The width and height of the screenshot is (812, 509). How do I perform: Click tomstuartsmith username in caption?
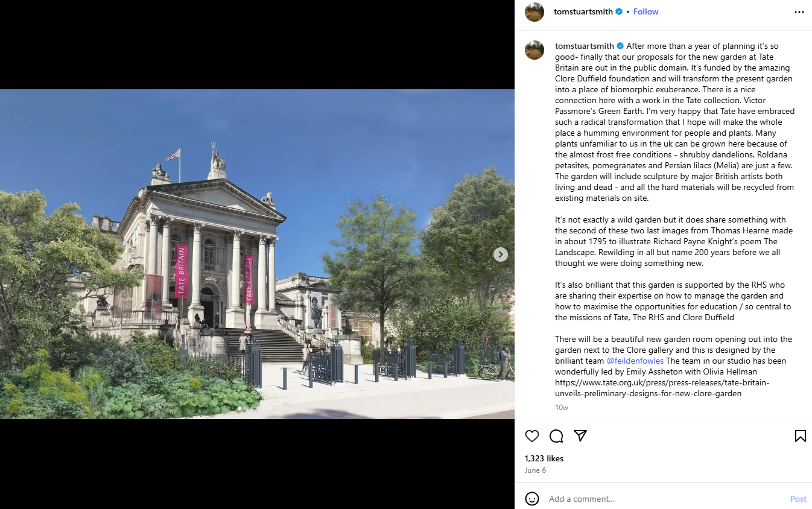[x=585, y=46]
